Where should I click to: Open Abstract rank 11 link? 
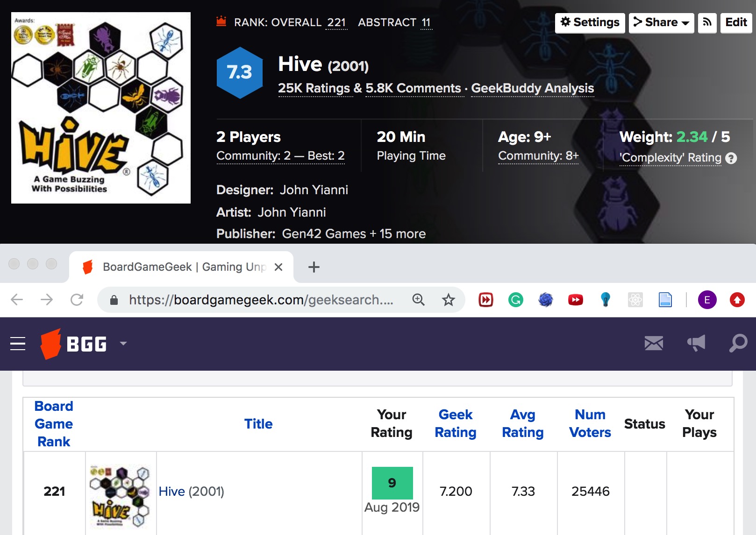426,22
